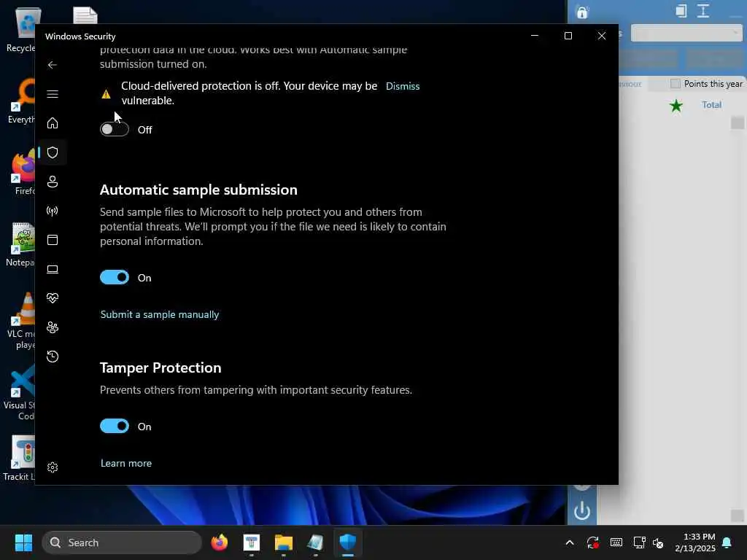The height and width of the screenshot is (560, 747).
Task: Open Family options in the sidebar
Action: 53,327
